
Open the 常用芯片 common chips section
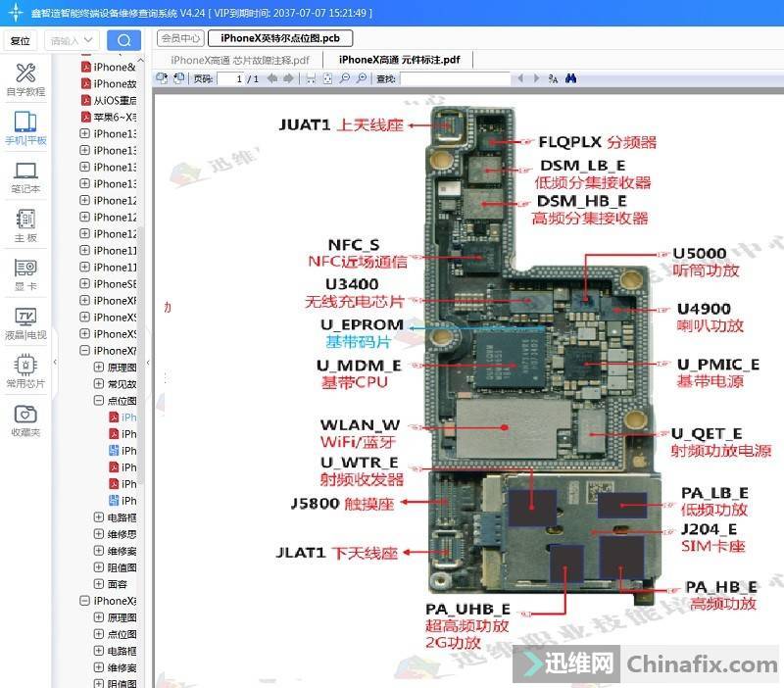point(25,370)
